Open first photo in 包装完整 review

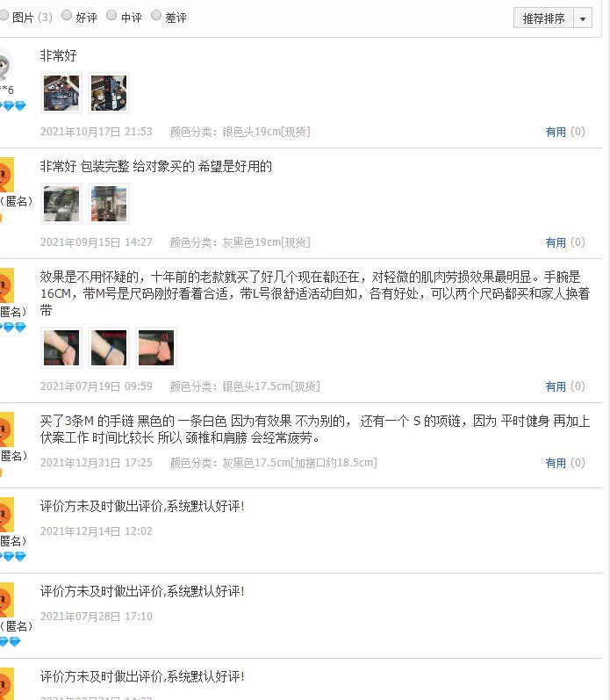pos(61,204)
